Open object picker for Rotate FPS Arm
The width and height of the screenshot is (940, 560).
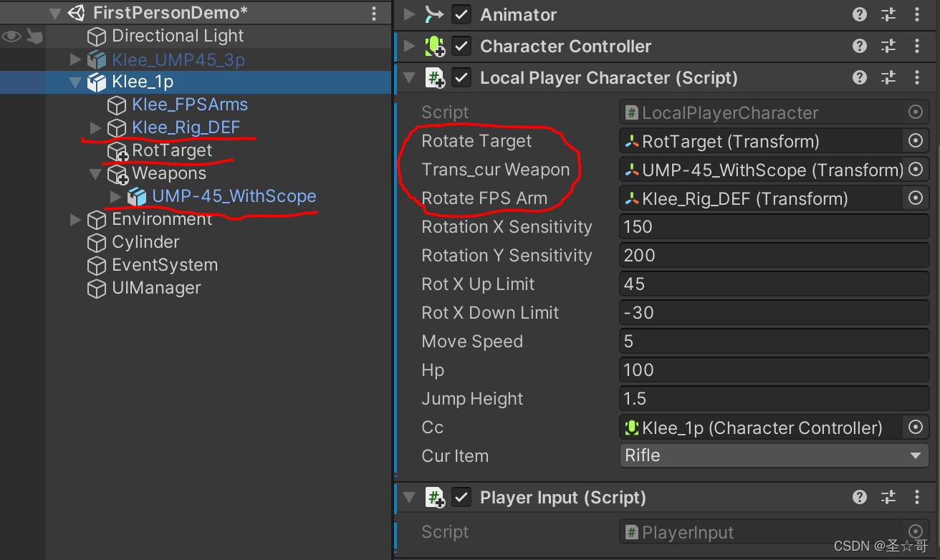(915, 198)
